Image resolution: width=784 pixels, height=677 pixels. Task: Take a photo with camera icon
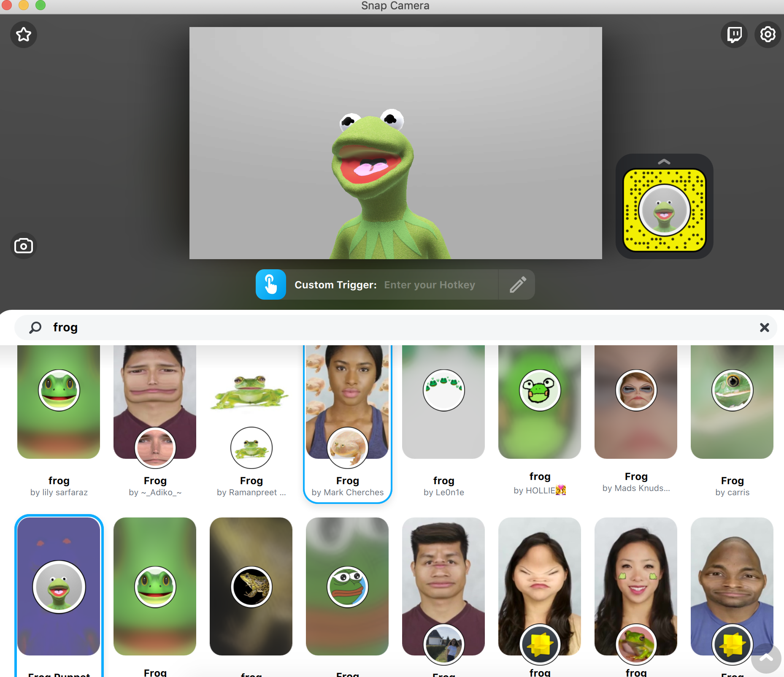(x=24, y=246)
